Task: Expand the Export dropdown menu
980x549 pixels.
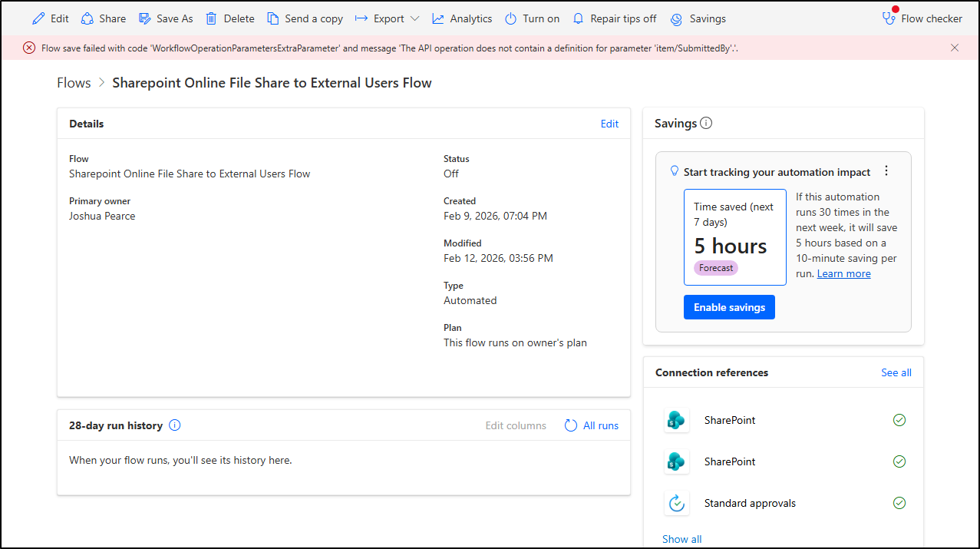Action: 414,18
